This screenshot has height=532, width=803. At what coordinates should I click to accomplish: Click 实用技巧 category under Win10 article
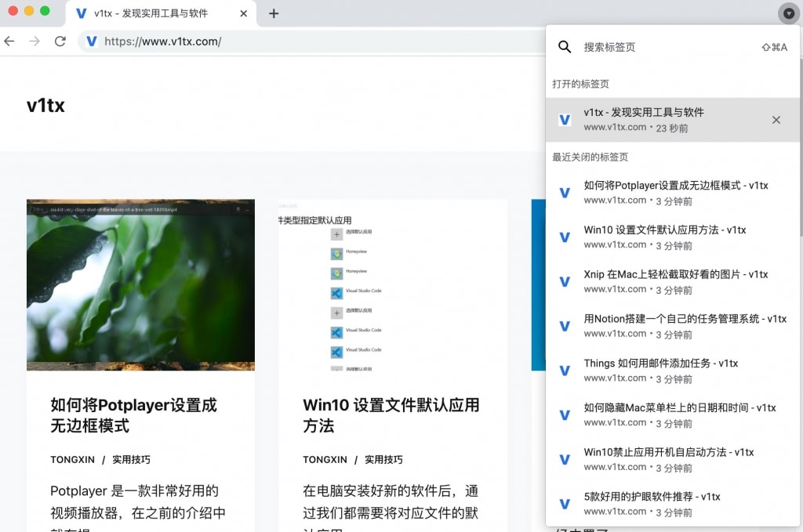click(x=383, y=460)
